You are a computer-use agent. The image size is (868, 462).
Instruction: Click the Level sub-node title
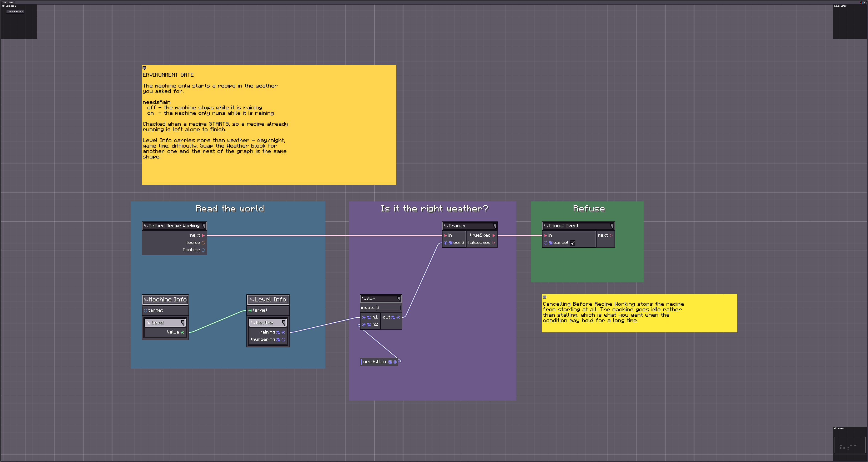tap(158, 323)
